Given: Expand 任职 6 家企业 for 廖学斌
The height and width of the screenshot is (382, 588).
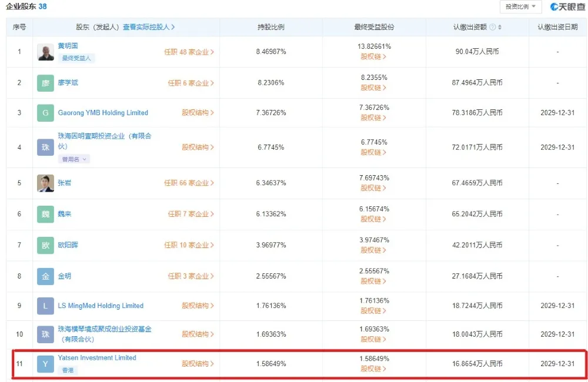Looking at the screenshot, I should click(x=191, y=83).
